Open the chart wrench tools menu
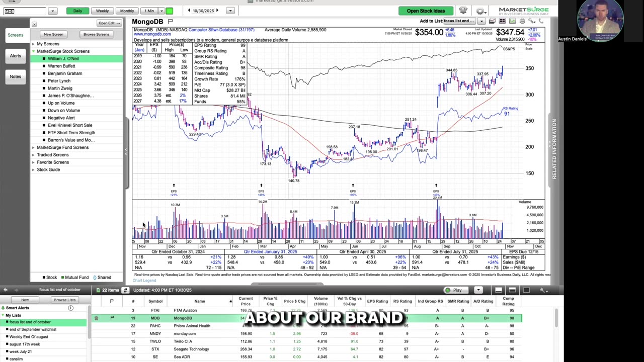The height and width of the screenshot is (362, 644). pos(532,21)
